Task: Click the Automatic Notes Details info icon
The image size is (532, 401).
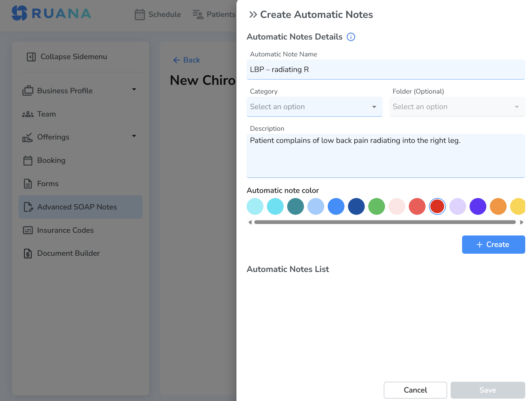Action: [x=351, y=37]
